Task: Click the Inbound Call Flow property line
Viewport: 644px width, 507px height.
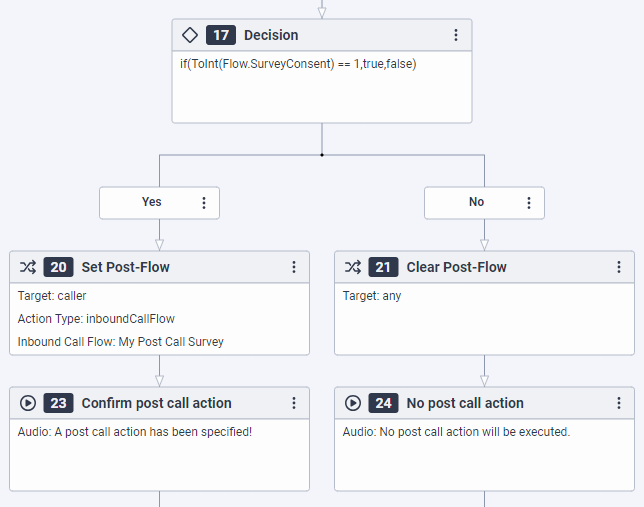Action: [120, 341]
